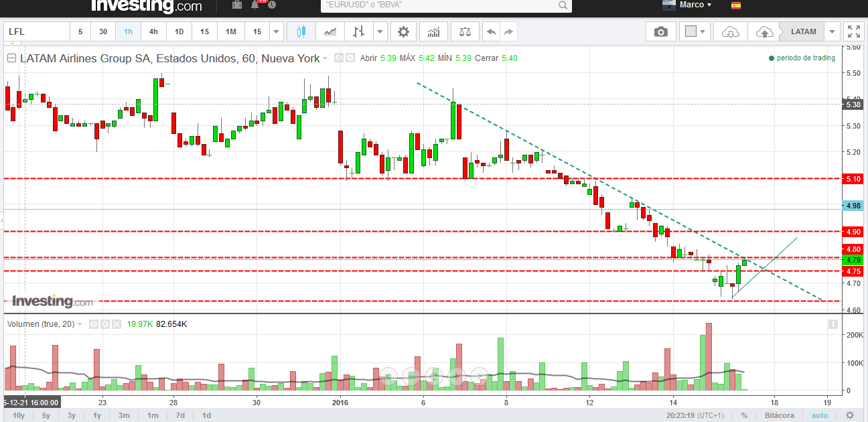Save chart layout with cloud upload icon
Viewport: 868px width, 422px height.
click(764, 31)
